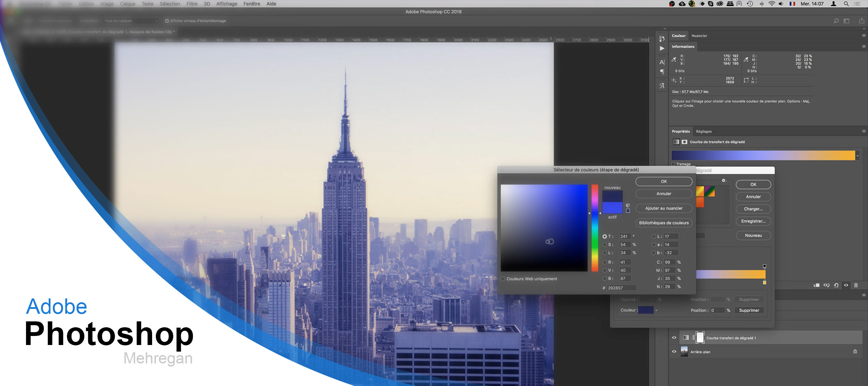
Task: Open the Character panel icon
Action: point(662,62)
